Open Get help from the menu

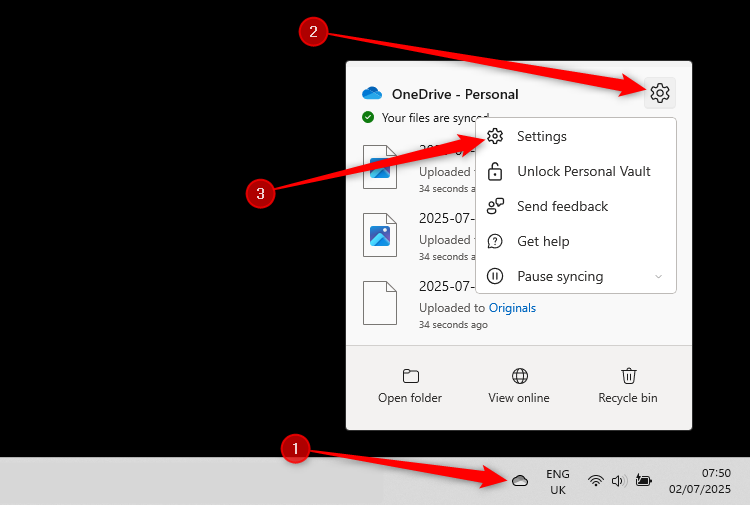coord(543,241)
